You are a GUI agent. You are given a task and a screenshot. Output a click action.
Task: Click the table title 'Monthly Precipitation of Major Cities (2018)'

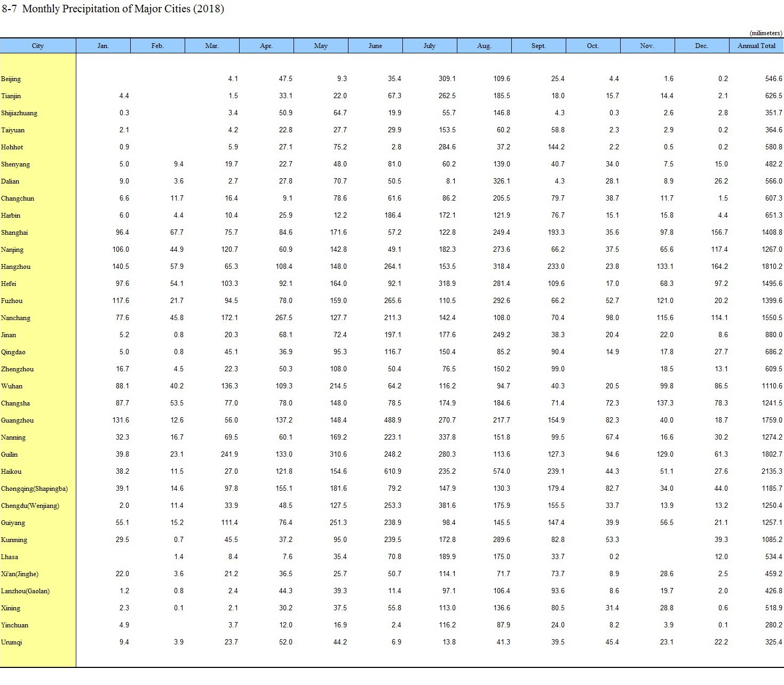click(x=123, y=9)
